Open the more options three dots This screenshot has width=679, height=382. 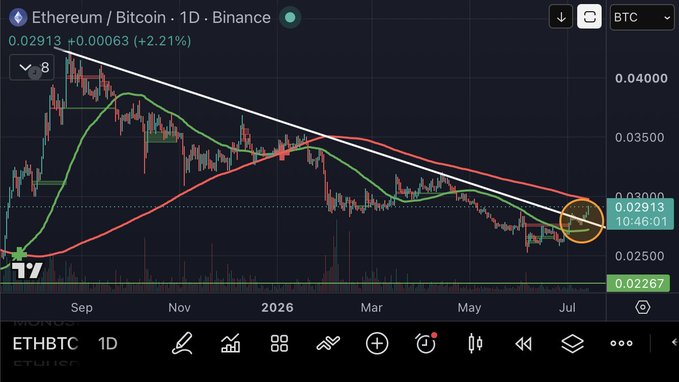(x=621, y=343)
